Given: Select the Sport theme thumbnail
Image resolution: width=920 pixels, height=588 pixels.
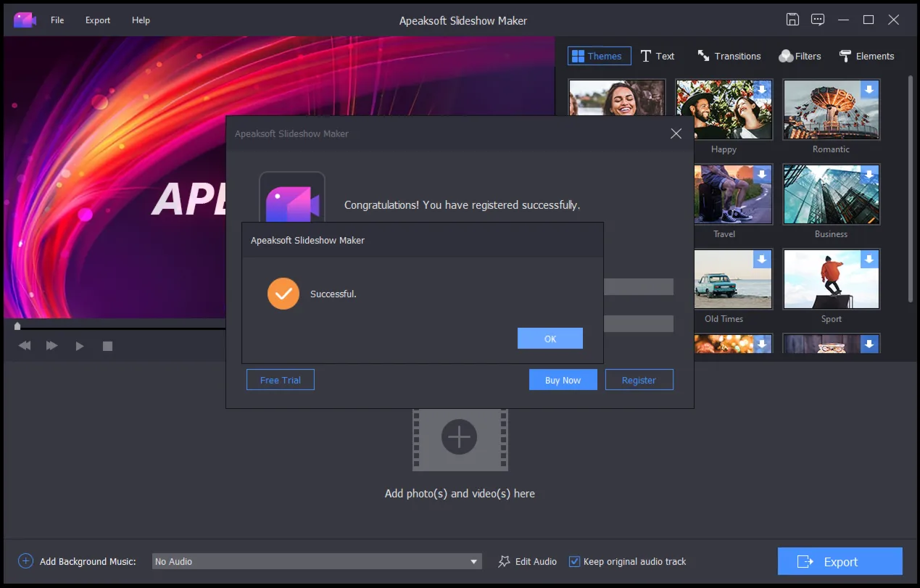Looking at the screenshot, I should click(x=831, y=279).
